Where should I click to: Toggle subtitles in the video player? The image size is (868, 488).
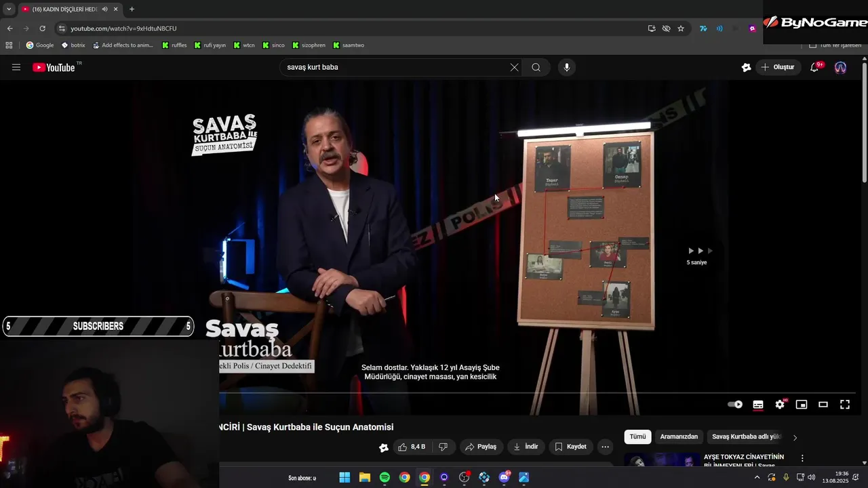(x=758, y=405)
